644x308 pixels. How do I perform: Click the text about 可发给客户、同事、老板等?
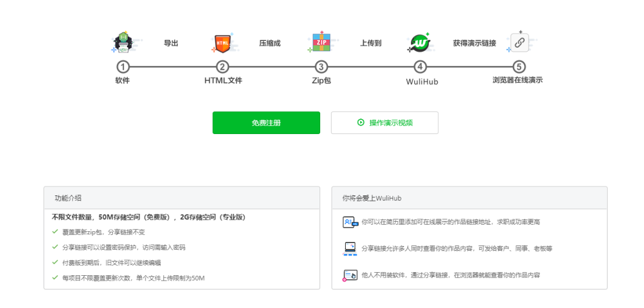[x=457, y=248]
